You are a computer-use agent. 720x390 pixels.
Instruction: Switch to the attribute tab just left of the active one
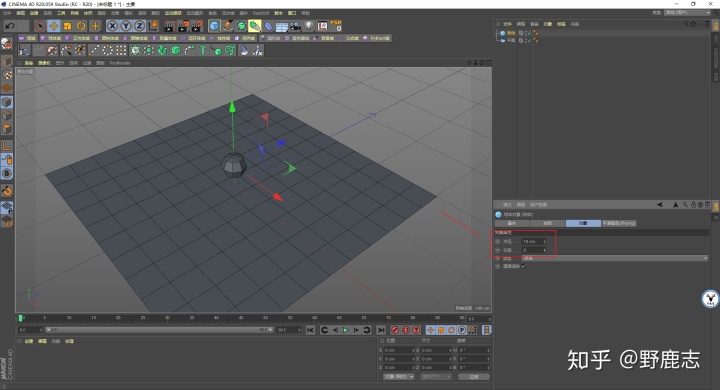click(x=547, y=223)
